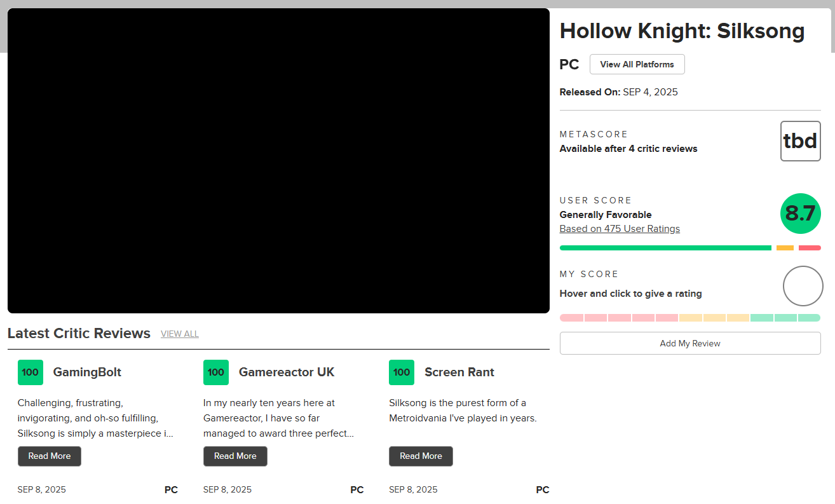Click the GamingBolt review excerpt text
Viewport: 835px width, 504px height.
(x=95, y=418)
